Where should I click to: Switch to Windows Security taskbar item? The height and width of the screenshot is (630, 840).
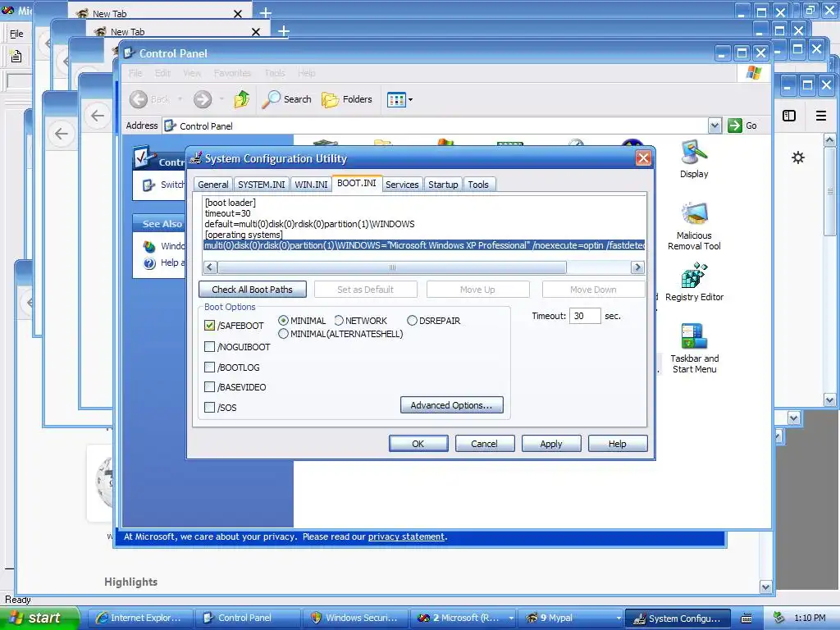(x=354, y=619)
